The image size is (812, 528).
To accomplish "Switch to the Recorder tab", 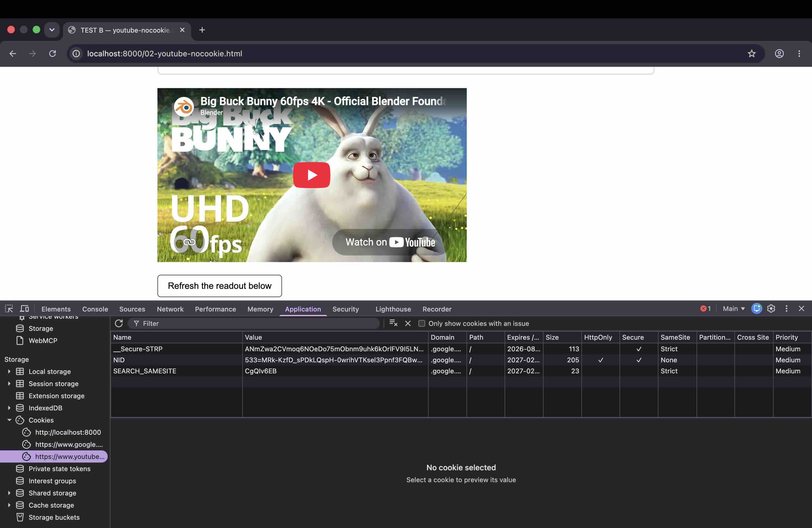I will tap(437, 309).
